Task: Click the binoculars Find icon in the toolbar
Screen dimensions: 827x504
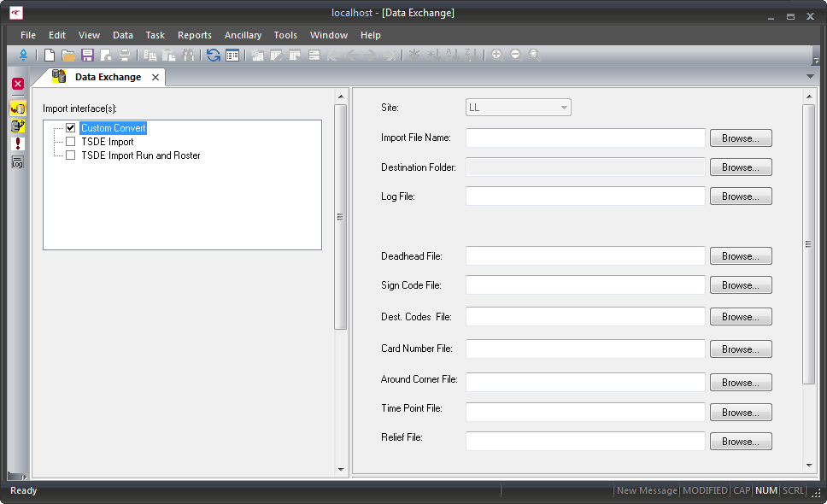Action: click(188, 55)
